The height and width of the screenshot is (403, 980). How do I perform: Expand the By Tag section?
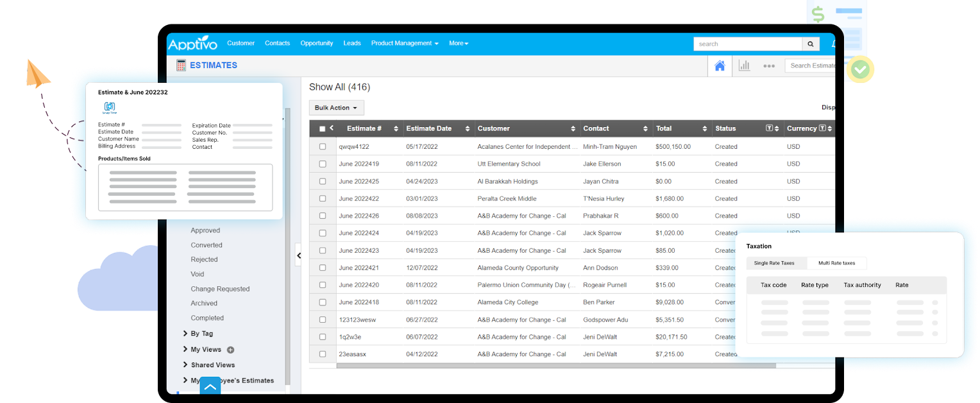point(201,334)
